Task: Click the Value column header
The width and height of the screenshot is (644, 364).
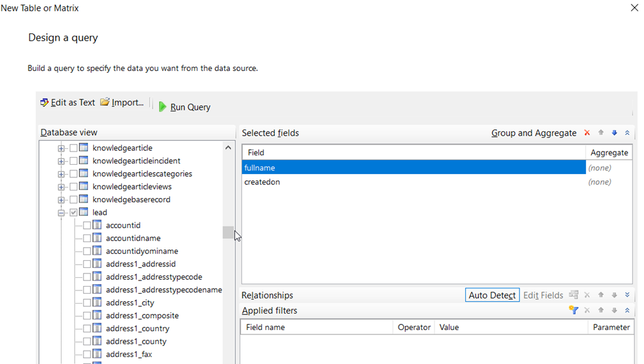Action: (x=511, y=327)
